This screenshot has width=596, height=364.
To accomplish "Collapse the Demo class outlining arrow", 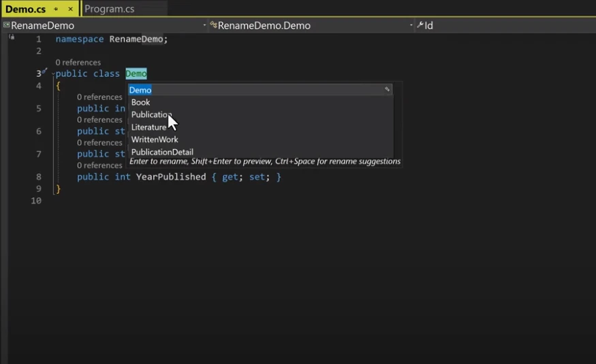I will [53, 74].
